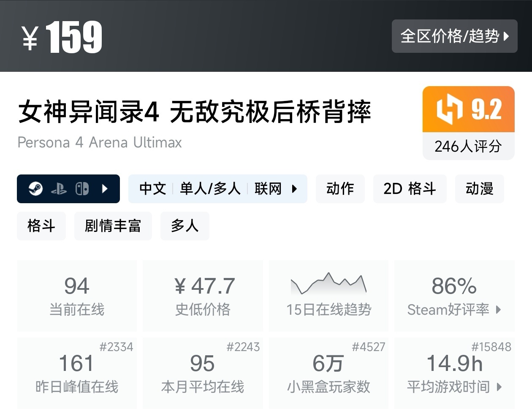Open the 当前在线 94 stat card
Screen dimensions: 532x414
point(77,296)
